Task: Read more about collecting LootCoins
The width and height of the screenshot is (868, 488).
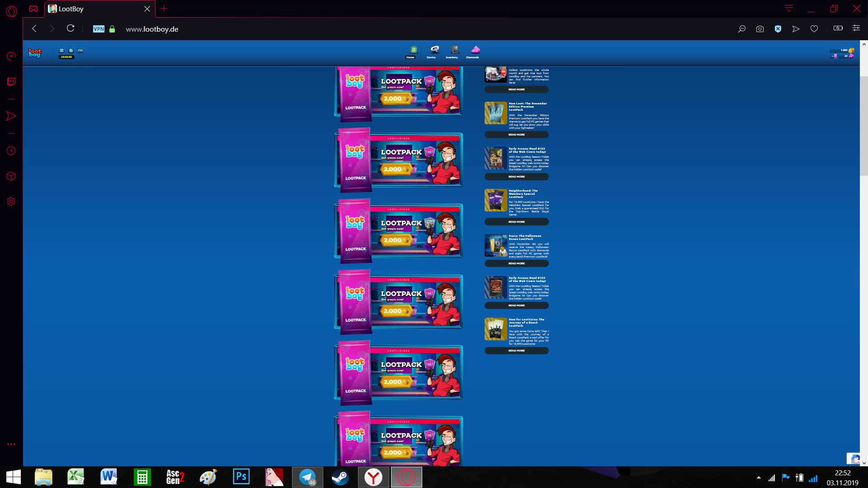Action: click(517, 89)
